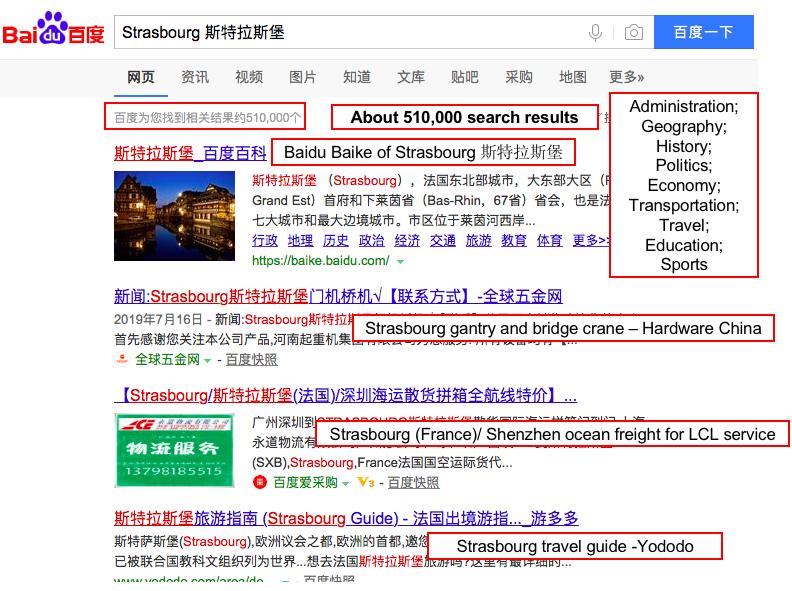
Task: Expand dropdown arrow next to 全球五金网
Action: pyautogui.click(x=207, y=361)
